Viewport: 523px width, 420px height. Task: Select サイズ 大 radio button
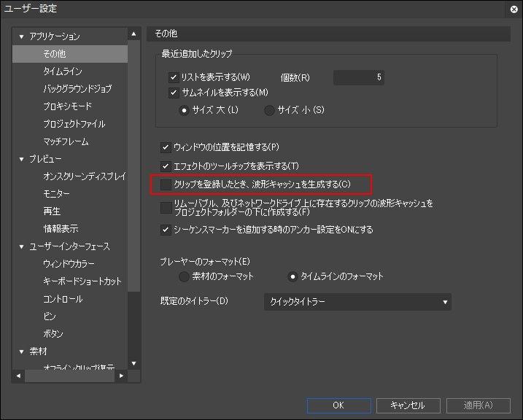pos(184,110)
